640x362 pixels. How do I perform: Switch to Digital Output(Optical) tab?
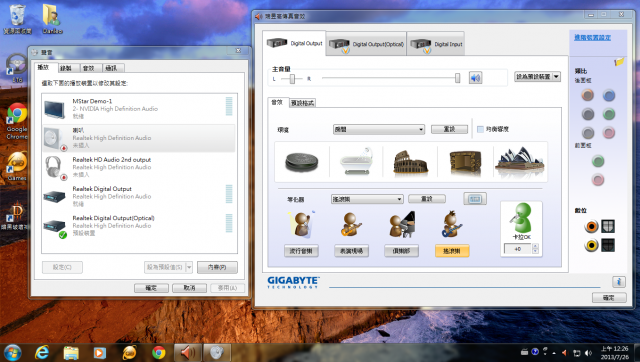366,44
